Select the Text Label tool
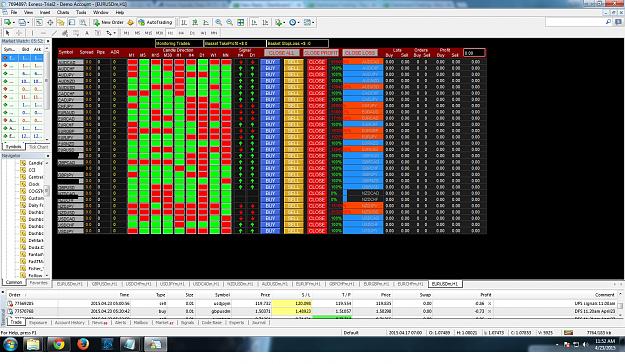 [98, 33]
